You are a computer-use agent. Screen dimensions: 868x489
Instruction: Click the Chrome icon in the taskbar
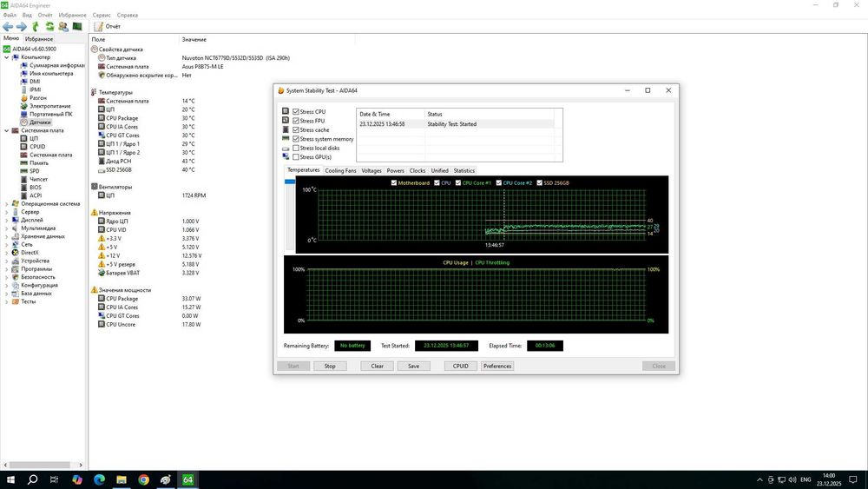pyautogui.click(x=143, y=479)
